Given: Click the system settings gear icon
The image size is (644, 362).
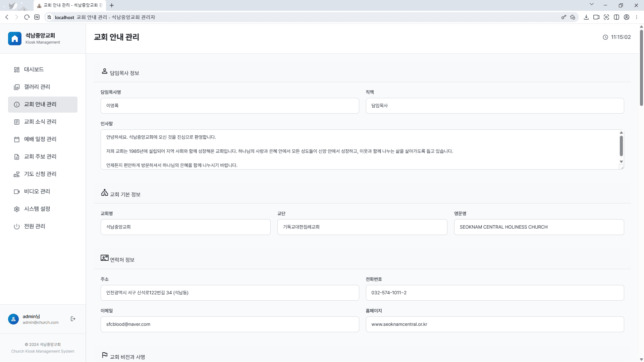Looking at the screenshot, I should pyautogui.click(x=17, y=209).
